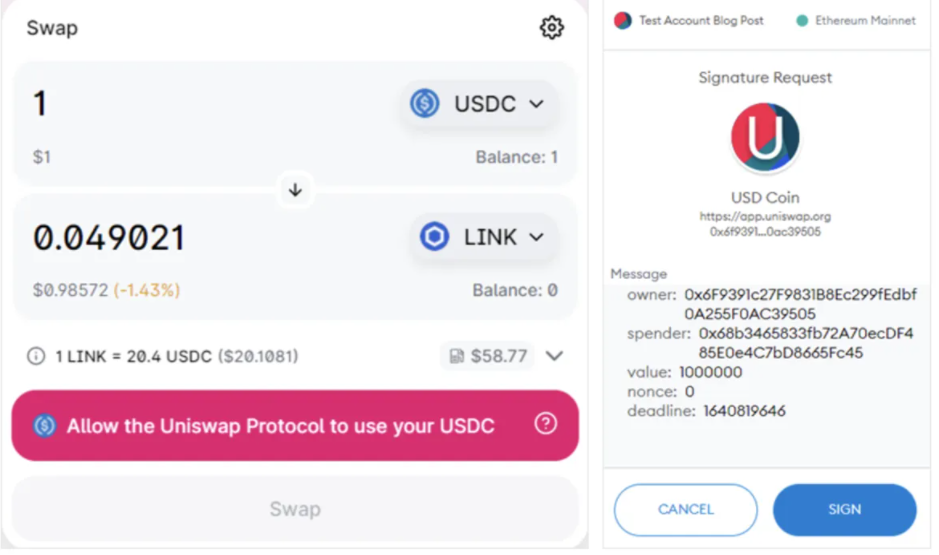Open the USDC token selector dropdown
Screen dimensions: 939x555
click(478, 104)
